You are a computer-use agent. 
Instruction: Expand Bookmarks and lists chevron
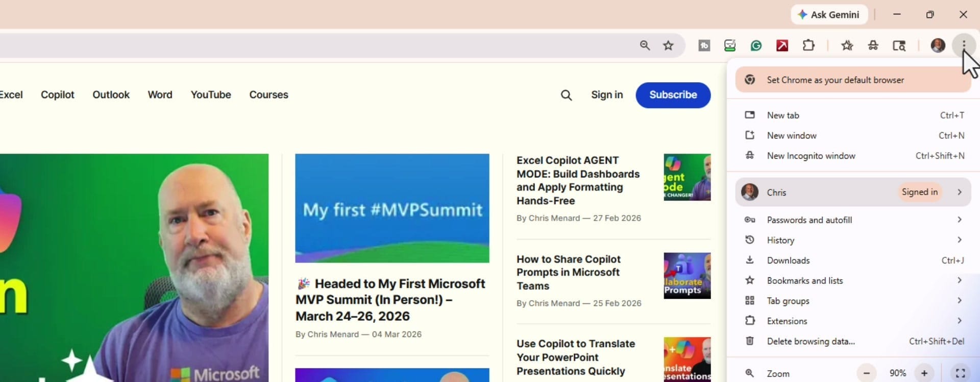(x=960, y=280)
